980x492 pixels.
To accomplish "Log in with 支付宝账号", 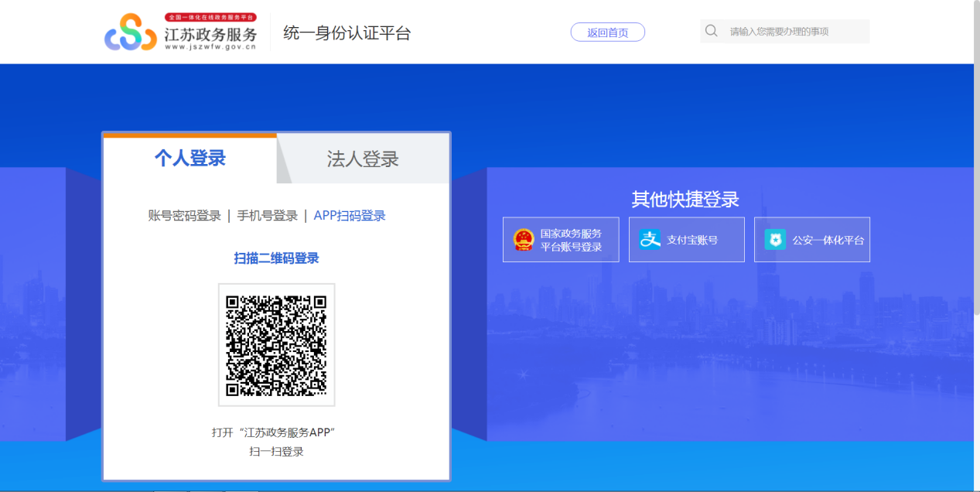I will click(687, 240).
